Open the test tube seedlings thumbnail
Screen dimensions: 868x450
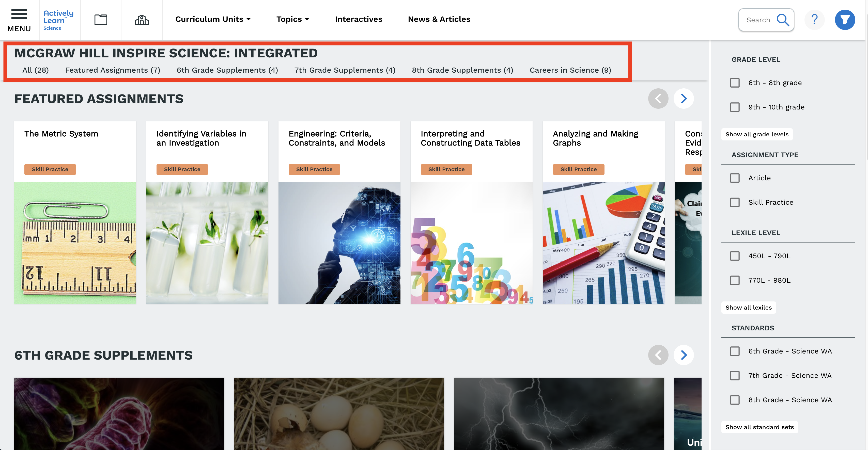click(207, 243)
